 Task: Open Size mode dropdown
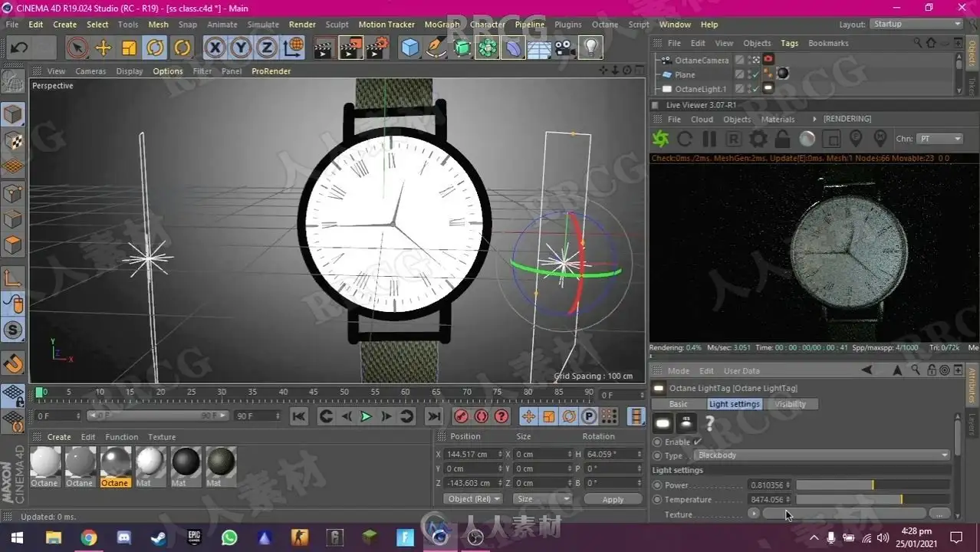coord(544,499)
